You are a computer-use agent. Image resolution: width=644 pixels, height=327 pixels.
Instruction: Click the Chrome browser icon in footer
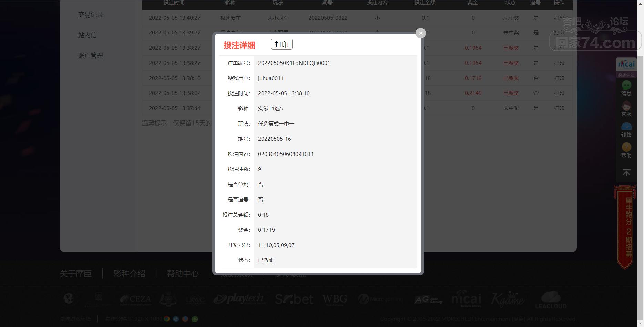coord(167,319)
